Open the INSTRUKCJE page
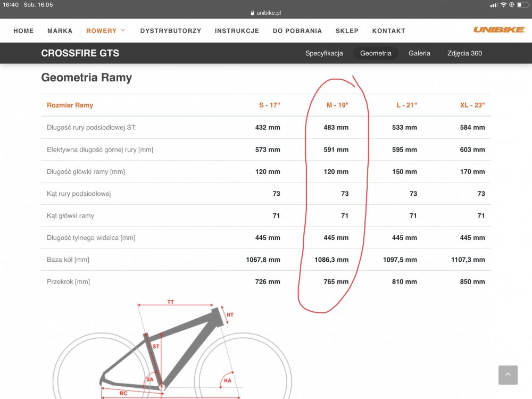532x399 pixels. (237, 31)
